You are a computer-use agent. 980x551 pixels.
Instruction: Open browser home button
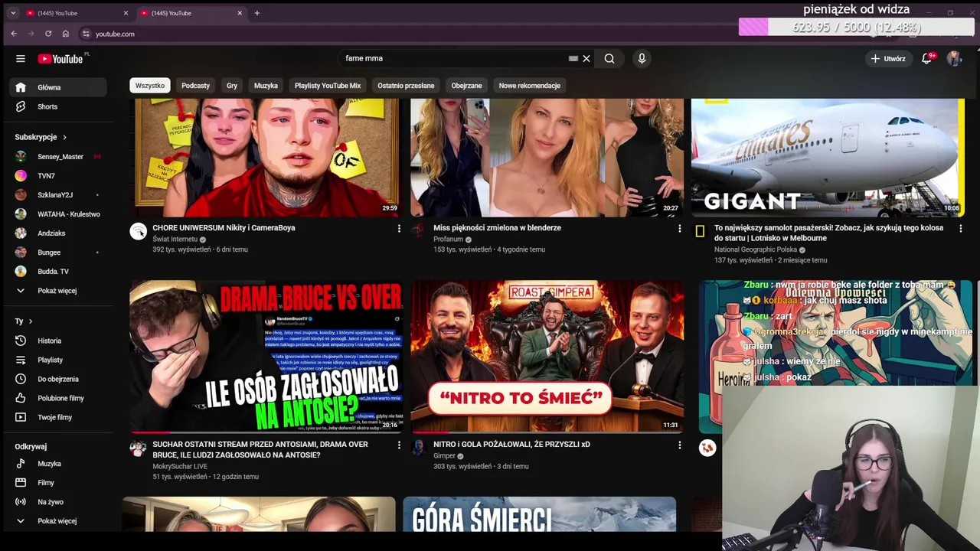pyautogui.click(x=65, y=34)
